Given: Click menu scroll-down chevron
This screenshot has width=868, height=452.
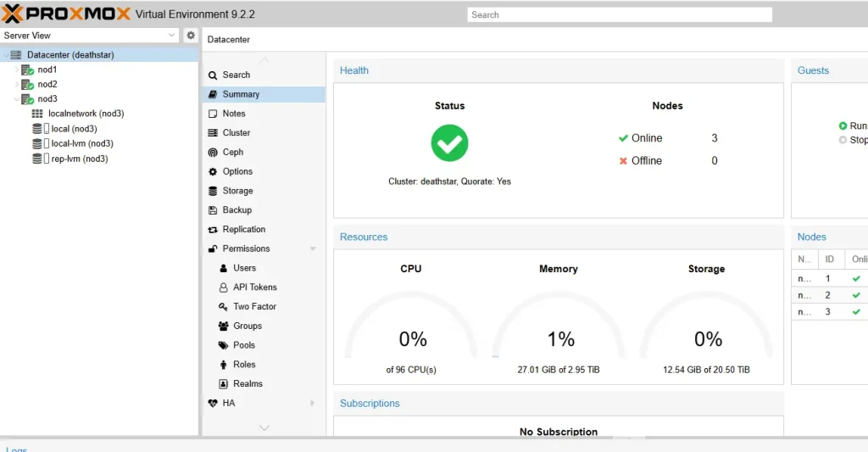Looking at the screenshot, I should click(x=264, y=427).
